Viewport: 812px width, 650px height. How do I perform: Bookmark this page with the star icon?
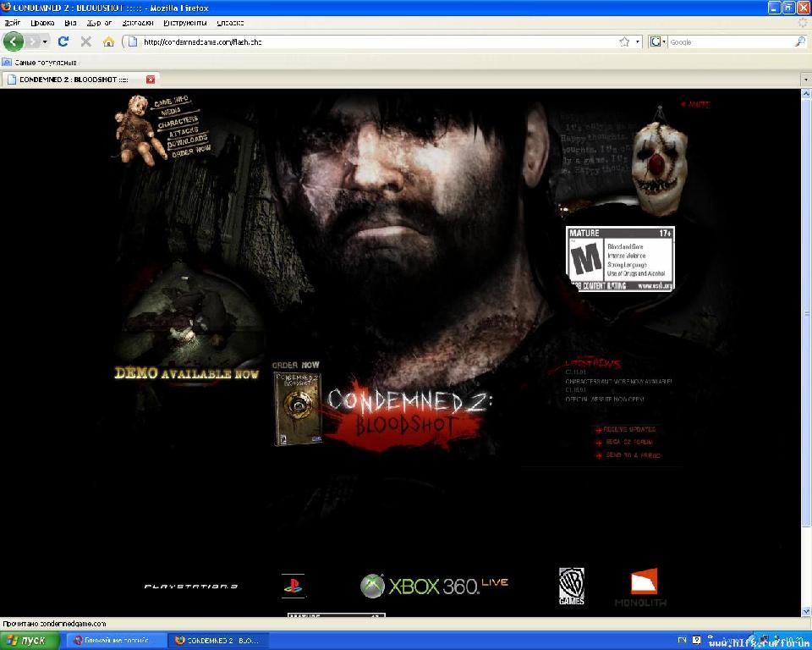click(x=624, y=41)
